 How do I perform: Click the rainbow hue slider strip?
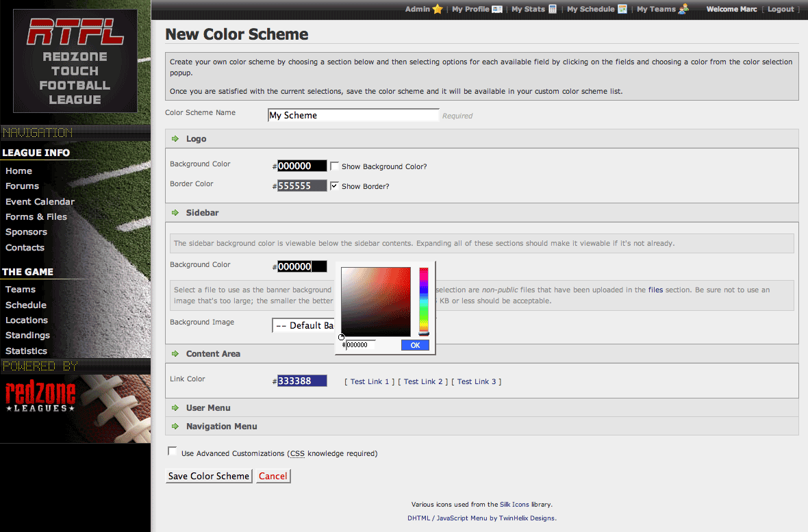pos(424,300)
